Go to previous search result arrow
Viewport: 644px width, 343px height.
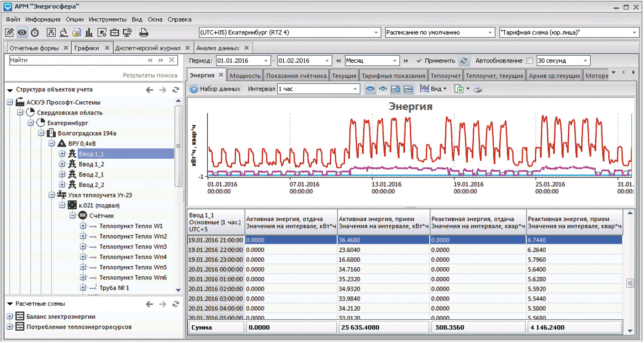click(x=150, y=60)
